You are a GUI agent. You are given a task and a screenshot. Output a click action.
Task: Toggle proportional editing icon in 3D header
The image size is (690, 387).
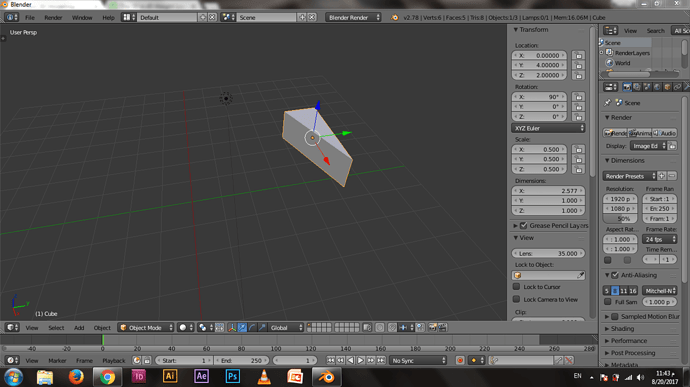point(380,328)
